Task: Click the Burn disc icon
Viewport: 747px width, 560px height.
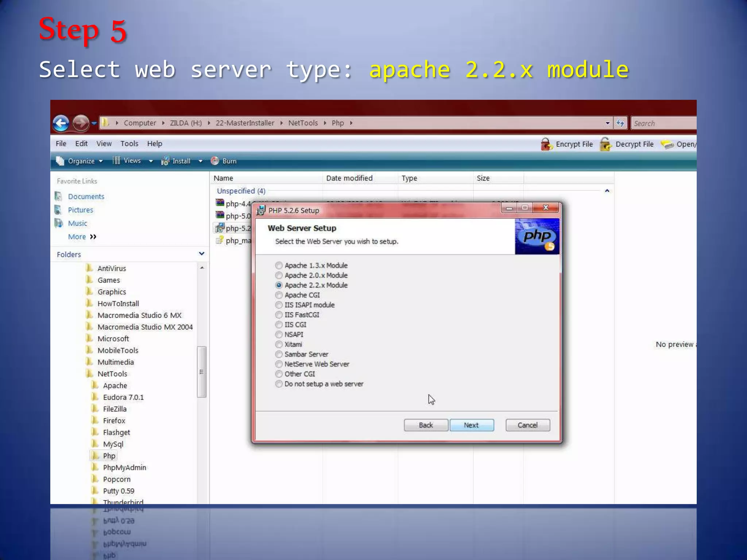Action: (215, 161)
